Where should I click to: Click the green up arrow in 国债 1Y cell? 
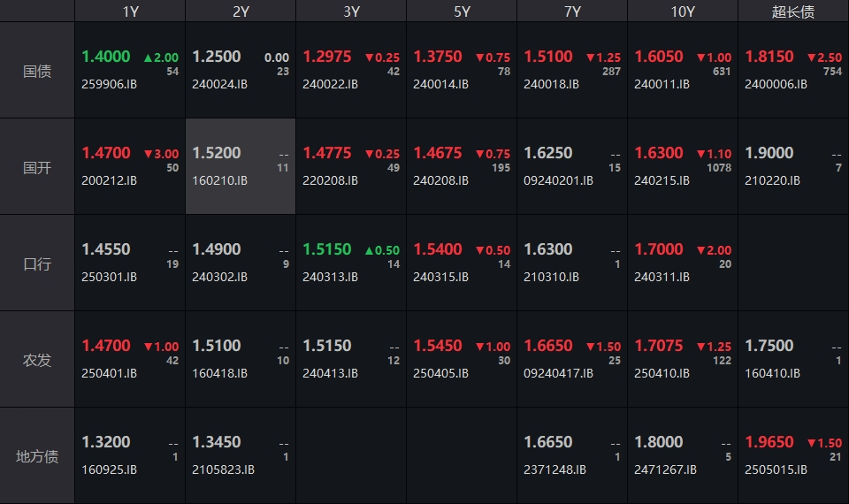149,57
